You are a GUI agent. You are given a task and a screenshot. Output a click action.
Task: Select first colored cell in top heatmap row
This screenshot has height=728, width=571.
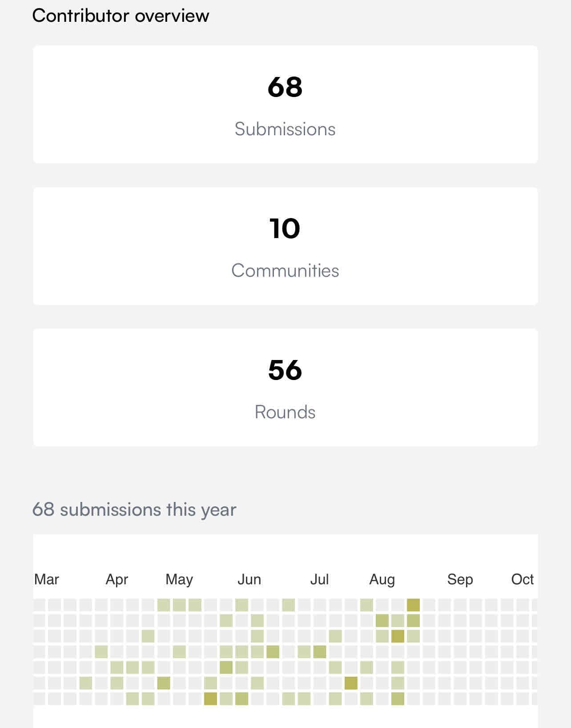tap(164, 605)
